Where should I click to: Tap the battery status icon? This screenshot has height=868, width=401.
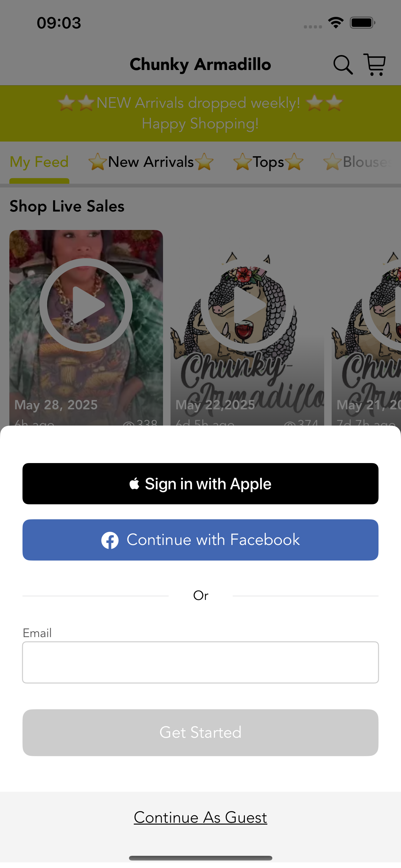point(362,23)
